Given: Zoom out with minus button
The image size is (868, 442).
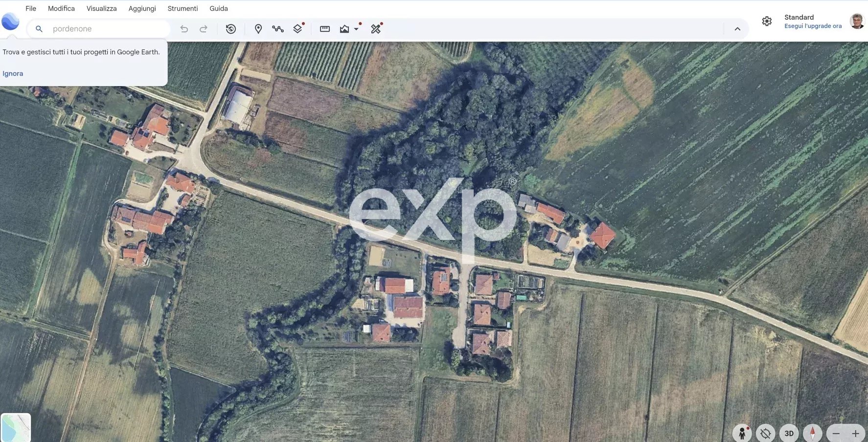Looking at the screenshot, I should (x=836, y=433).
